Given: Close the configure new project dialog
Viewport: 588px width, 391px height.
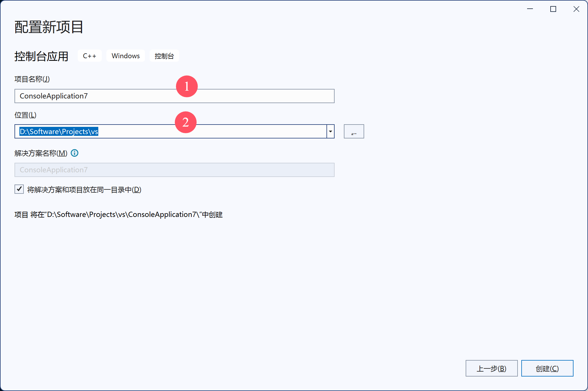Looking at the screenshot, I should [x=576, y=9].
